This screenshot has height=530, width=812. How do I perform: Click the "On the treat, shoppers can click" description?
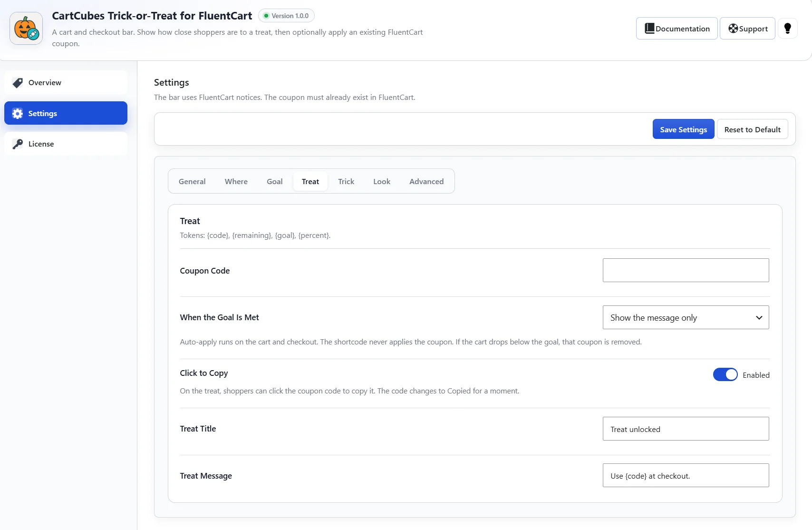(349, 391)
